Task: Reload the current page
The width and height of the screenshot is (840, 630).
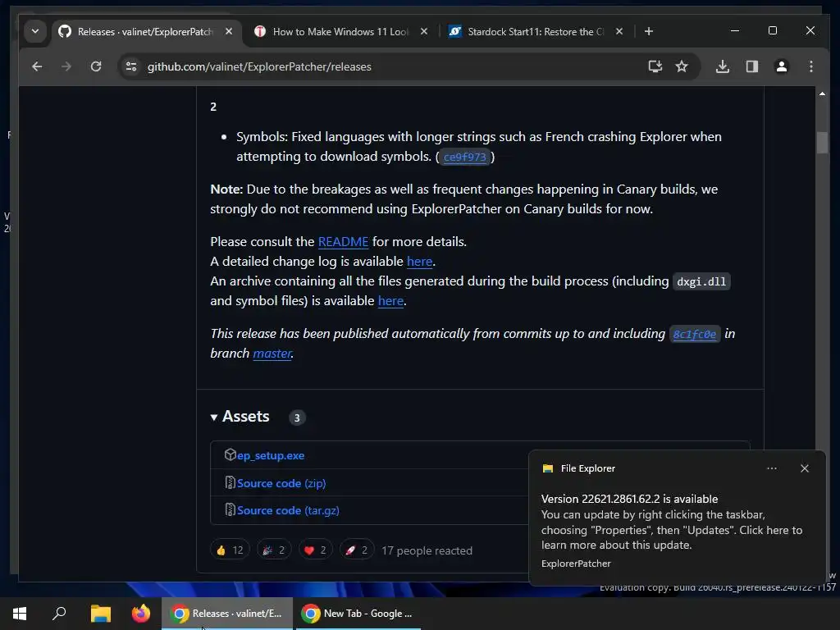Action: point(96,66)
